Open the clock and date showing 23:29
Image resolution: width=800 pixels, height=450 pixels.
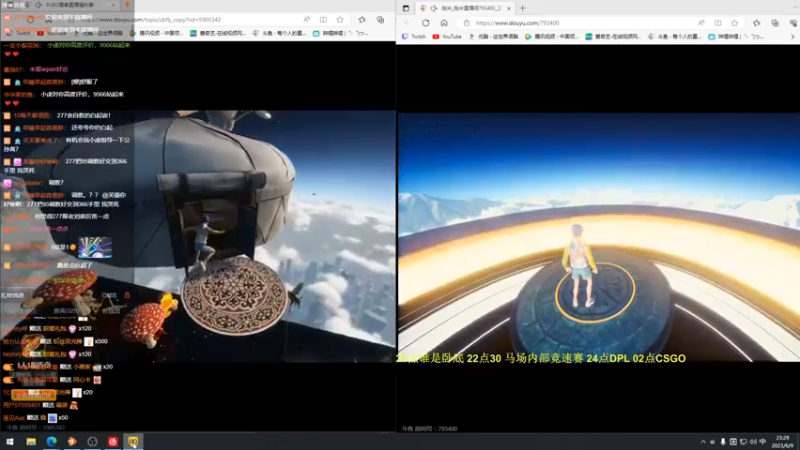[x=782, y=442]
